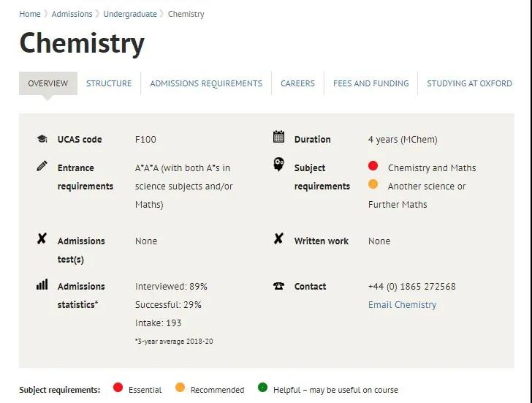
Task: Click the Email Chemistry link
Action: [402, 304]
